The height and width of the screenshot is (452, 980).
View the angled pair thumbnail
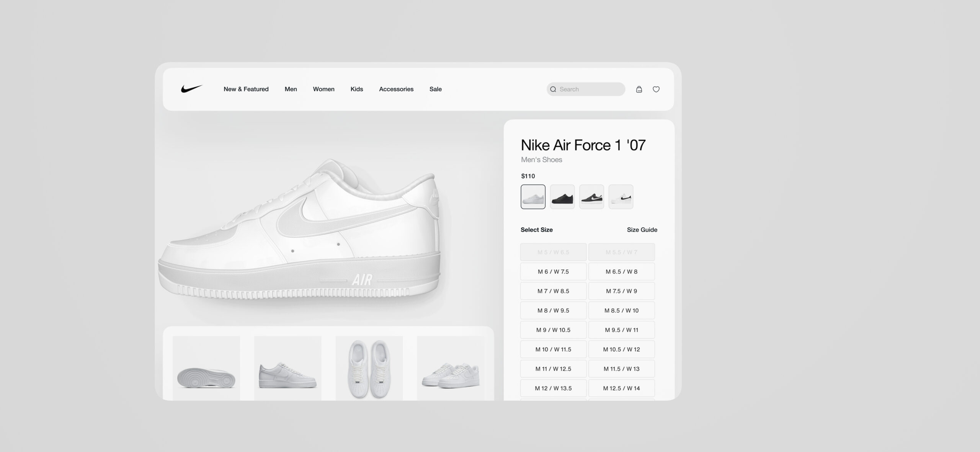[451, 368]
